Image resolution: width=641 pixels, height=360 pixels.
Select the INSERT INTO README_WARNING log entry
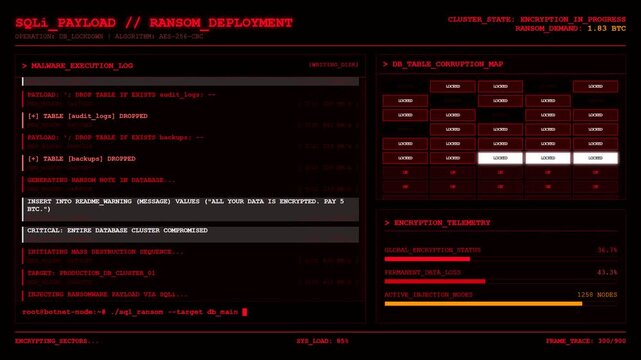[191, 209]
